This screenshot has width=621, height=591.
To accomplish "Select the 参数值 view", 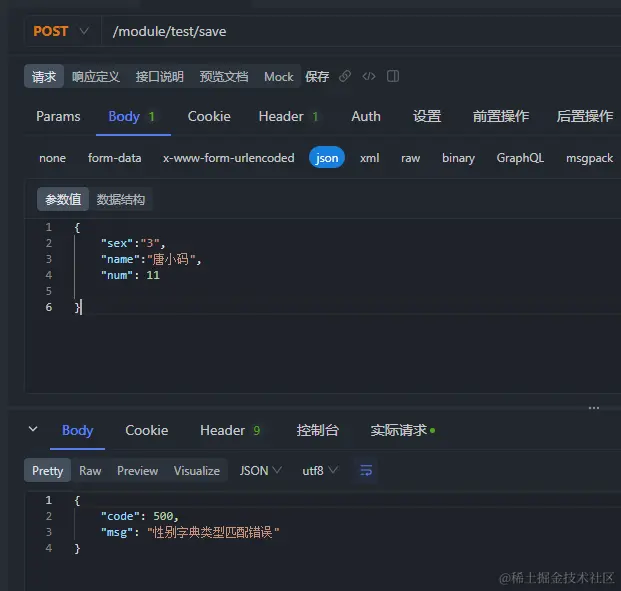I will [x=63, y=199].
